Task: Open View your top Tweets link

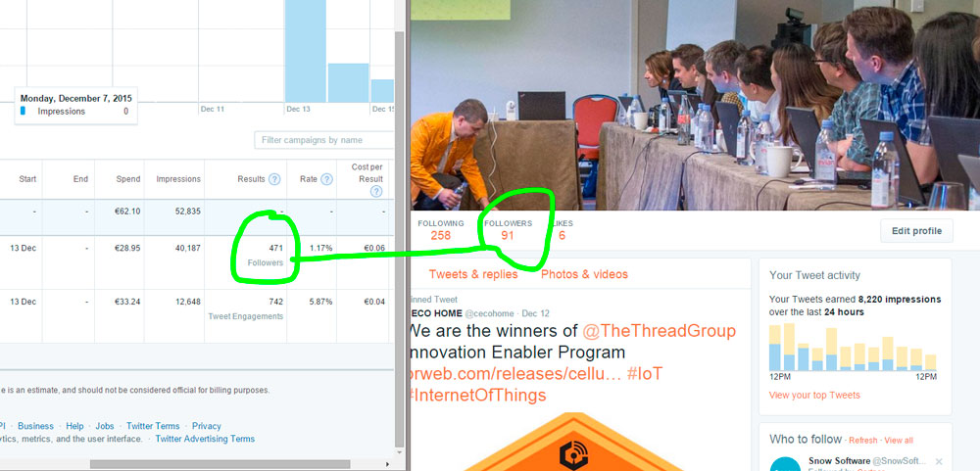Action: 814,395
